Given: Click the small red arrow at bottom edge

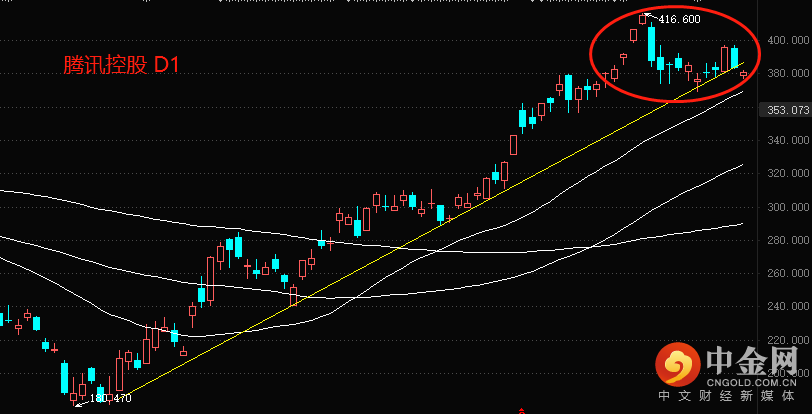Looking at the screenshot, I should (520, 409).
